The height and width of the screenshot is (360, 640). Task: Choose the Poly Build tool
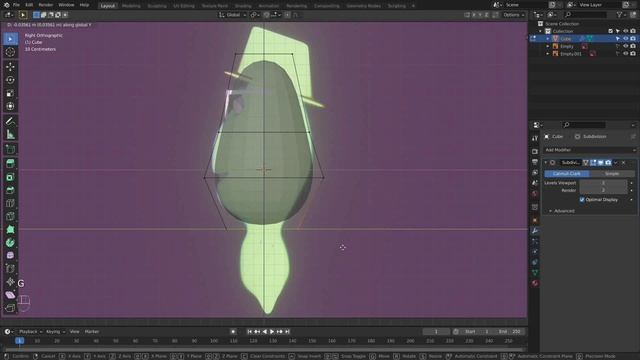[x=10, y=229]
